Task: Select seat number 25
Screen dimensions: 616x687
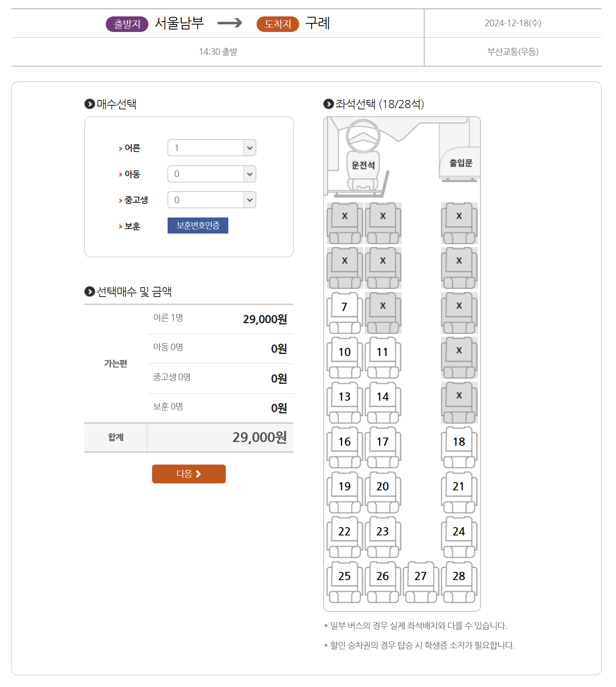Action: click(345, 582)
